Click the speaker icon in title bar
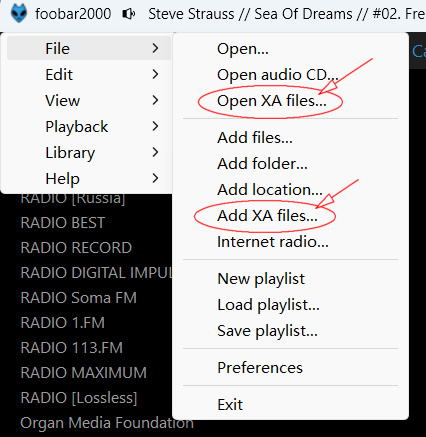426x437 pixels. click(129, 14)
